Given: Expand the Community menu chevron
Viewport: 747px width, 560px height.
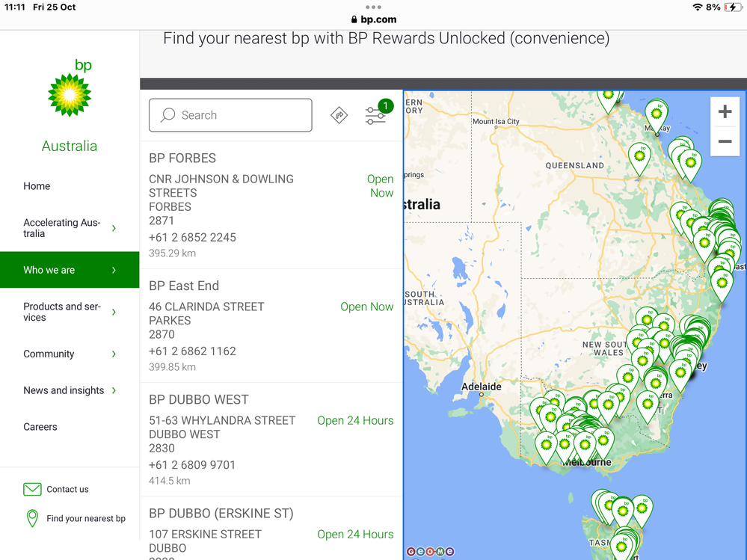Looking at the screenshot, I should click(114, 354).
